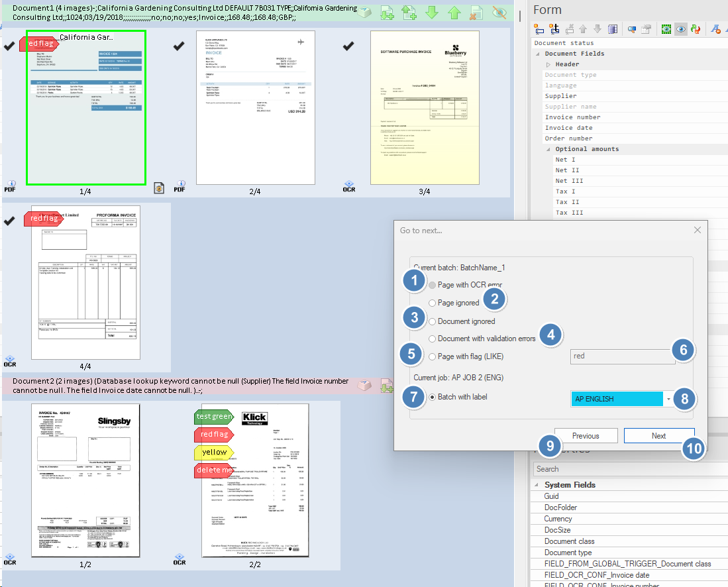The height and width of the screenshot is (587, 728).
Task: Click the crossed-out eye icon in Document1 header
Action: 499,13
